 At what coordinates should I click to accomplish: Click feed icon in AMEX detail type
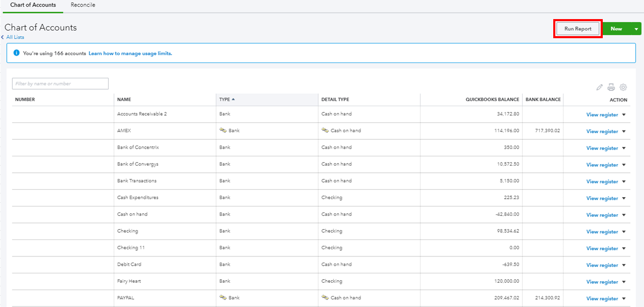(x=325, y=131)
